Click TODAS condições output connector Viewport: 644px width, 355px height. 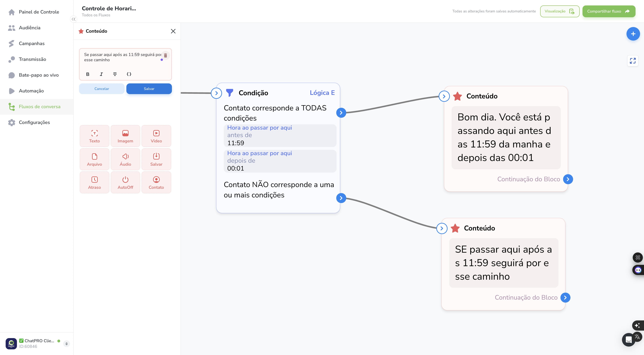point(341,113)
